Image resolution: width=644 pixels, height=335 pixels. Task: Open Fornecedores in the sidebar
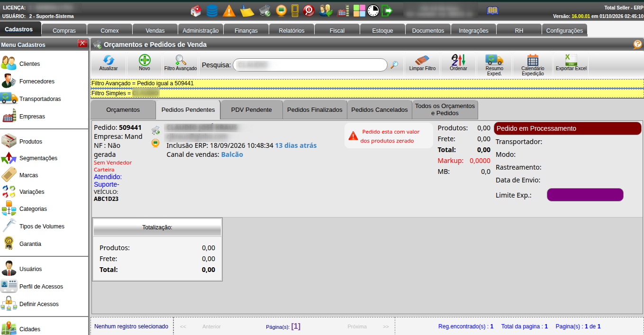pyautogui.click(x=37, y=81)
